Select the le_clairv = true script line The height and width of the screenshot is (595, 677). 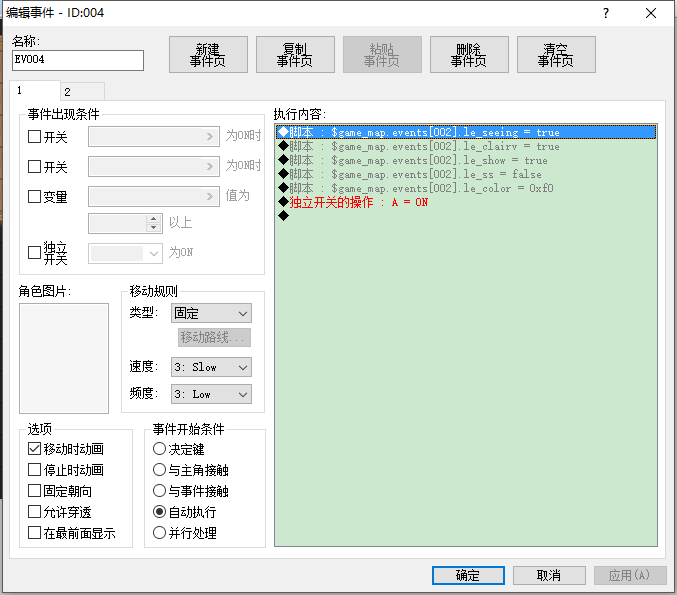click(x=465, y=146)
